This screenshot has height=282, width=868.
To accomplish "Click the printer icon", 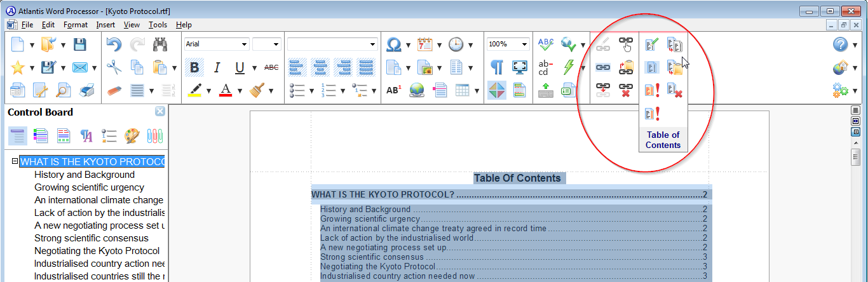I will [x=88, y=90].
